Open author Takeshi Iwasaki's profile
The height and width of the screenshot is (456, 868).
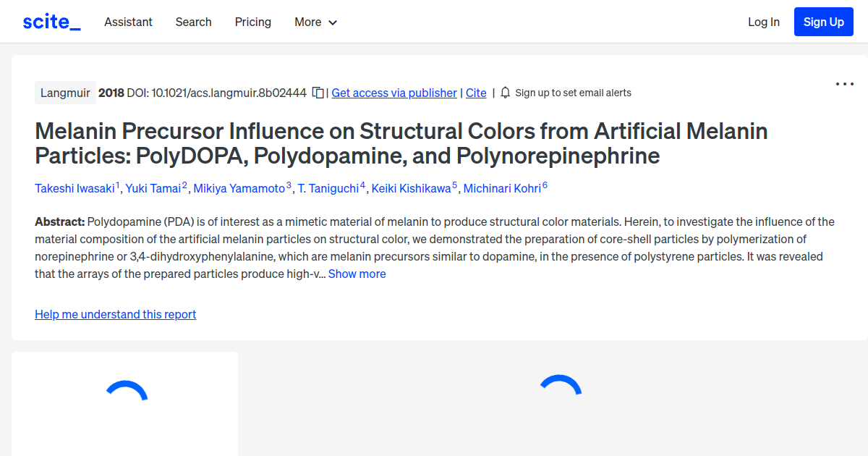coord(75,188)
